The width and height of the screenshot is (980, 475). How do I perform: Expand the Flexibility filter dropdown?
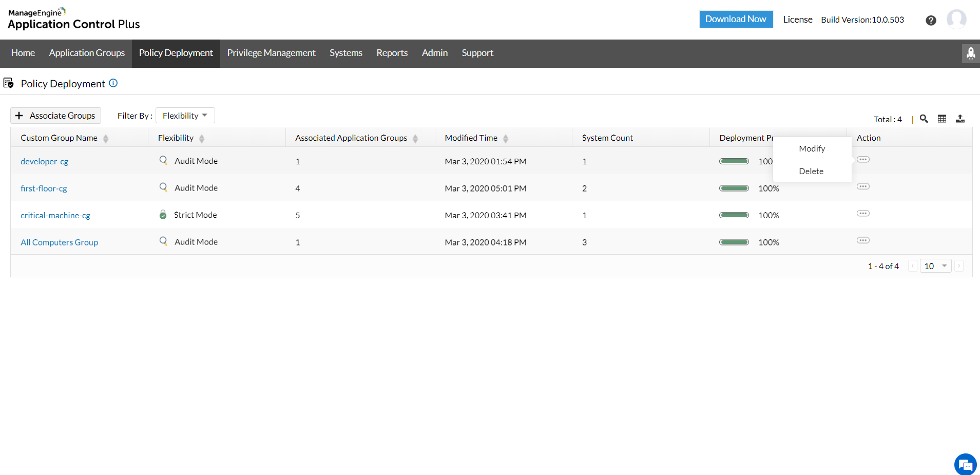(x=185, y=116)
